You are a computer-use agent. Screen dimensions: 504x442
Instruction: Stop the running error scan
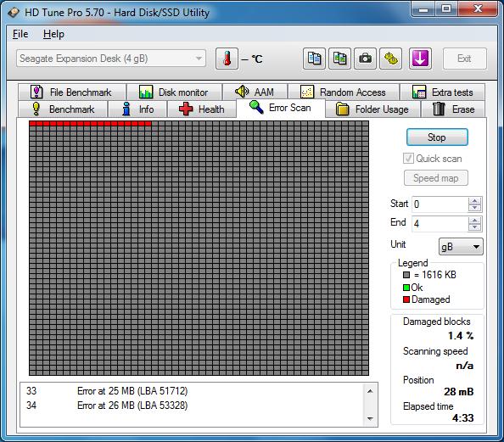click(437, 137)
